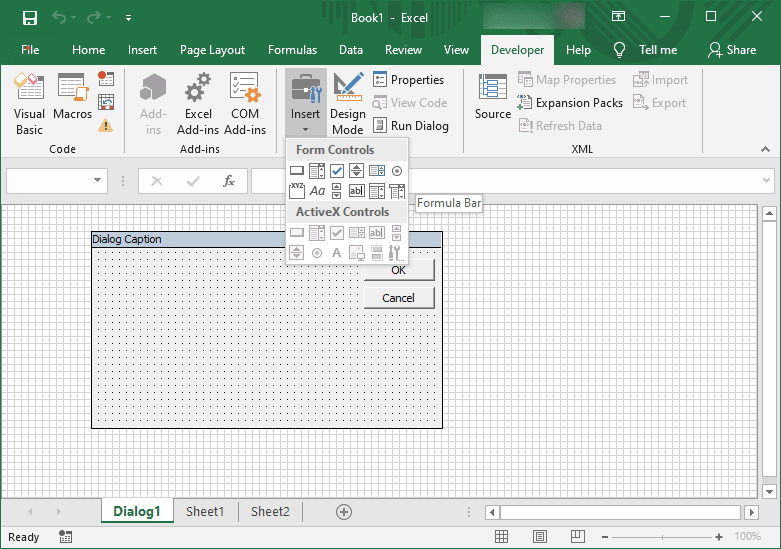The width and height of the screenshot is (781, 549).
Task: Select the Label (Aa) form control
Action: [317, 191]
